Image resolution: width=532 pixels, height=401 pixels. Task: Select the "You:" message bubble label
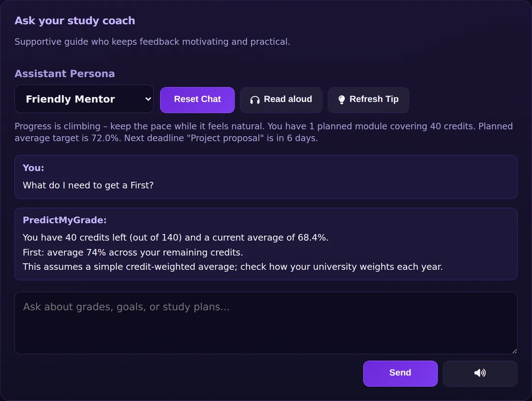coord(33,168)
